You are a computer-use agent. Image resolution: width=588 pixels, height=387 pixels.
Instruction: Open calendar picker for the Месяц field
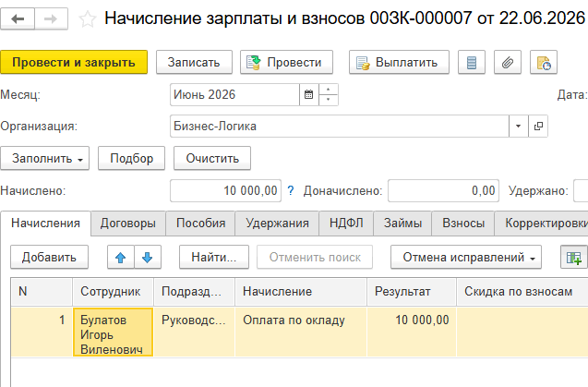pyautogui.click(x=309, y=94)
